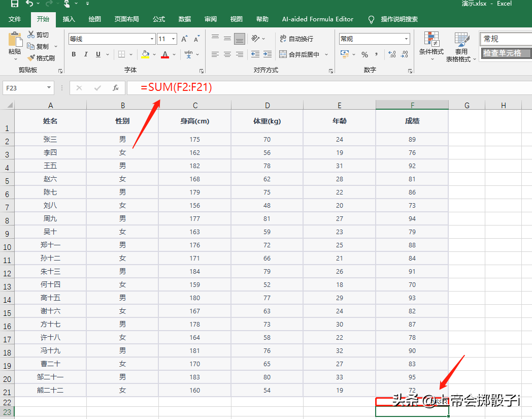Toggle underline formatting

tap(98, 54)
